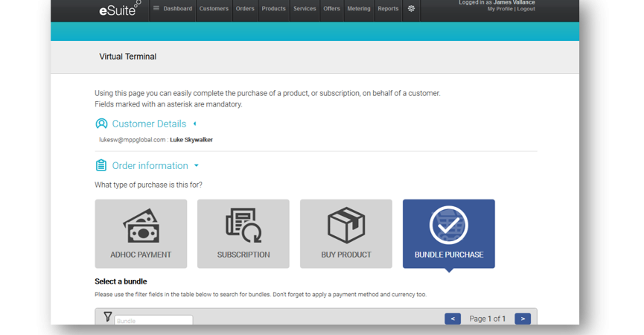
Task: Open the Products menu item
Action: (273, 9)
